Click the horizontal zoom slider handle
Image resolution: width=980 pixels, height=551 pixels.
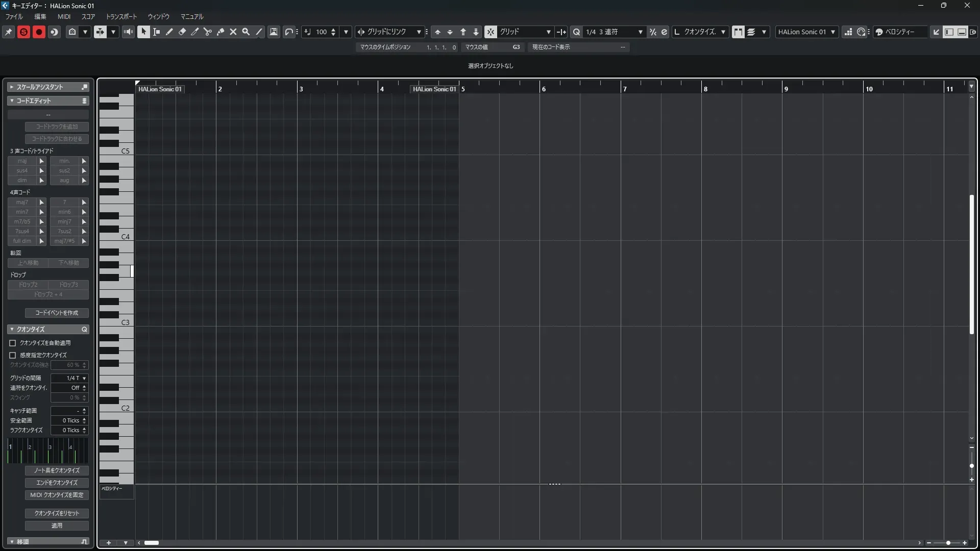(948, 543)
